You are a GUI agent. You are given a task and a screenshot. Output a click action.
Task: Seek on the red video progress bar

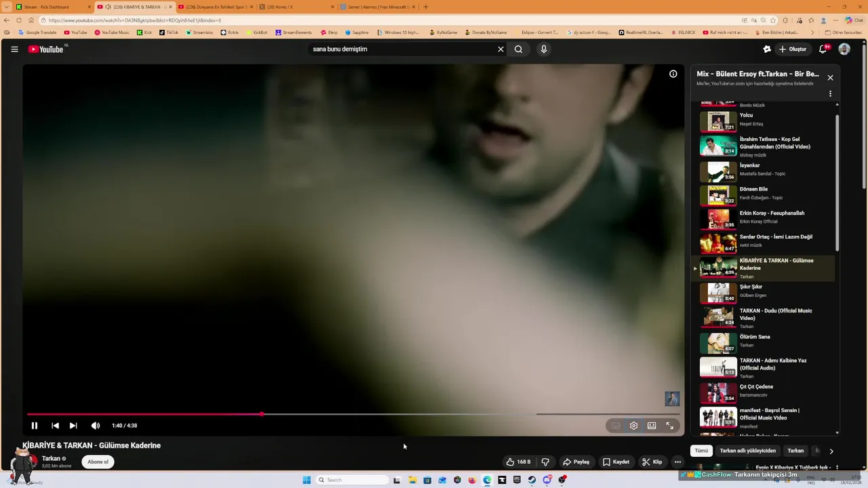353,413
